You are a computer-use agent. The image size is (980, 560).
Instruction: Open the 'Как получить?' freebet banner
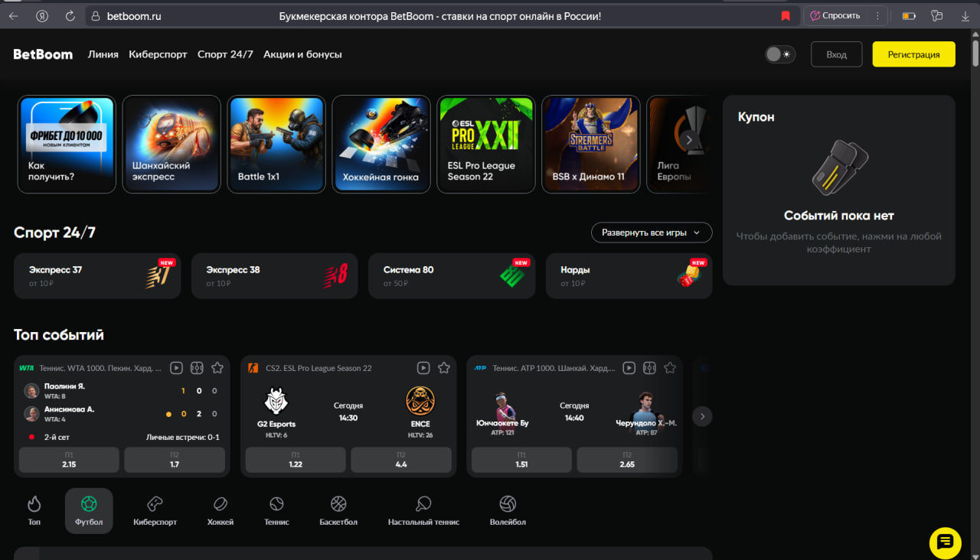pos(67,144)
